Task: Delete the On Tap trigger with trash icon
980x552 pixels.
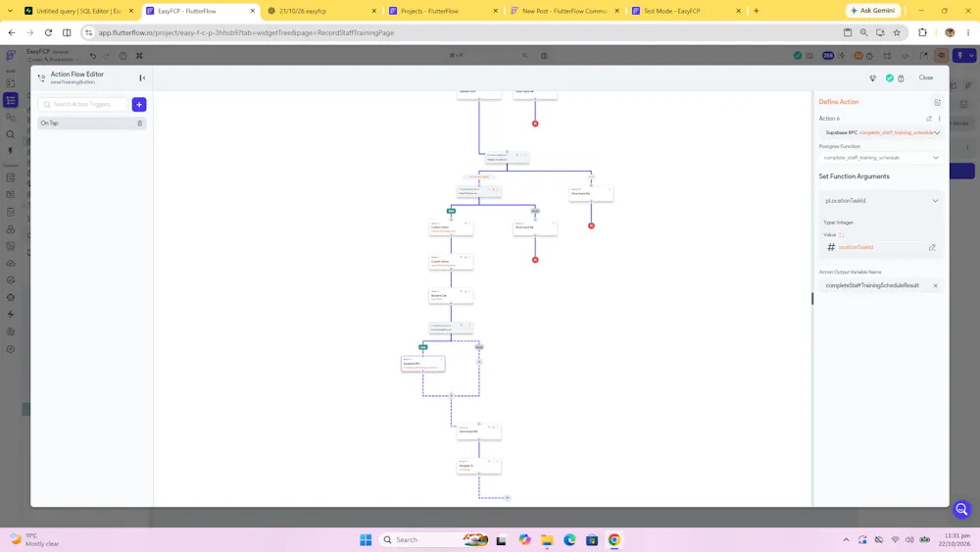Action: click(140, 124)
